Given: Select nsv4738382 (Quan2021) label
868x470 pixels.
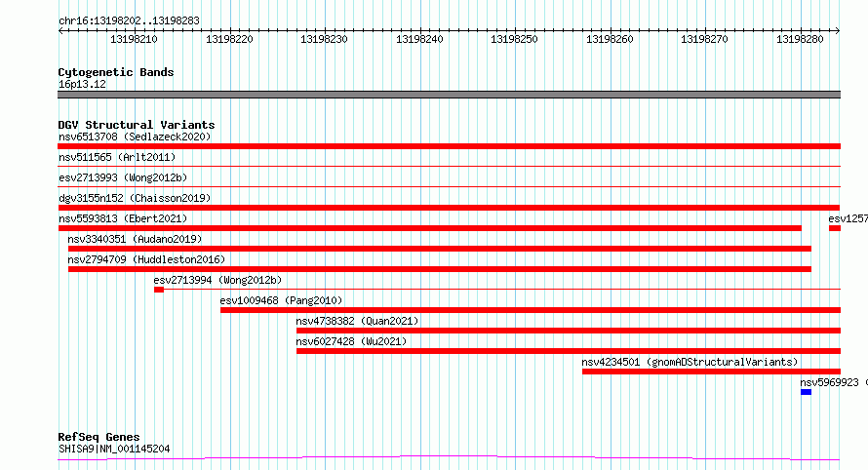Looking at the screenshot, I should [x=357, y=321].
